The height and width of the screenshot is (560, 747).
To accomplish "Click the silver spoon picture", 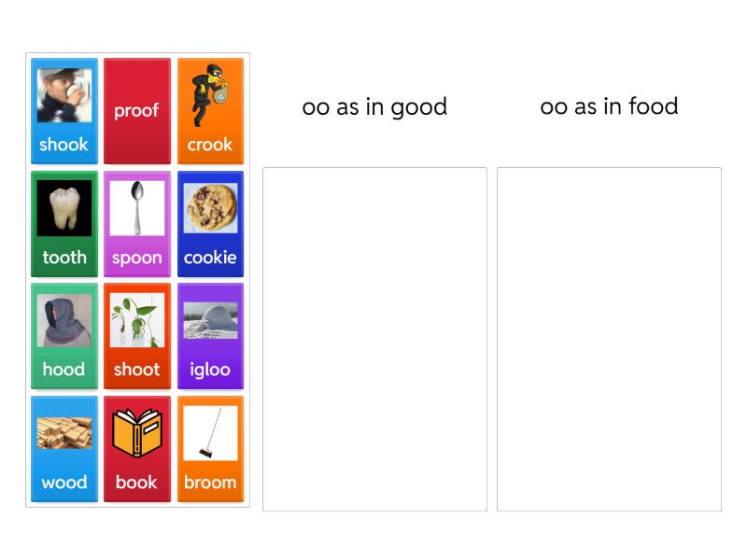I will coord(136,208).
